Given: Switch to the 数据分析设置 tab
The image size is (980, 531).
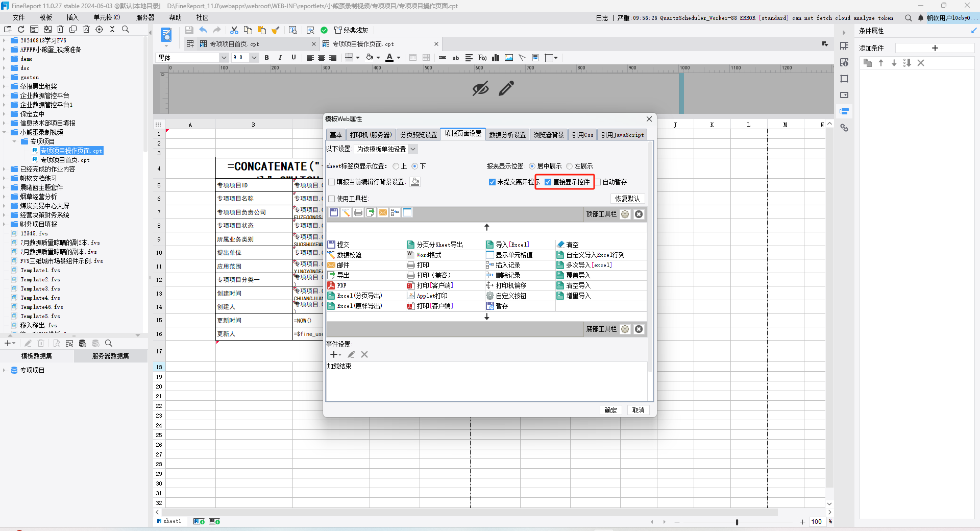Looking at the screenshot, I should tap(507, 135).
